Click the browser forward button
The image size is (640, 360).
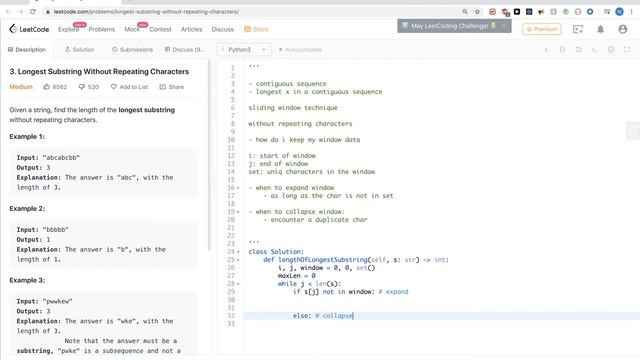(21, 12)
